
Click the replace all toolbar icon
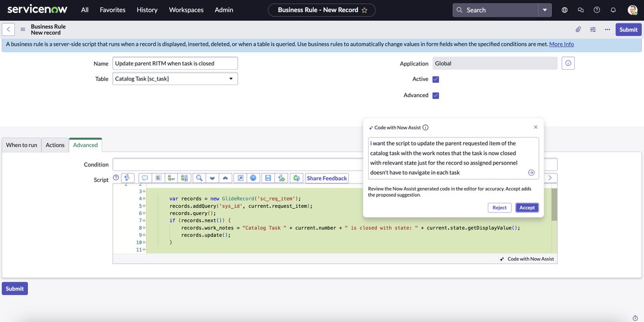[185, 178]
